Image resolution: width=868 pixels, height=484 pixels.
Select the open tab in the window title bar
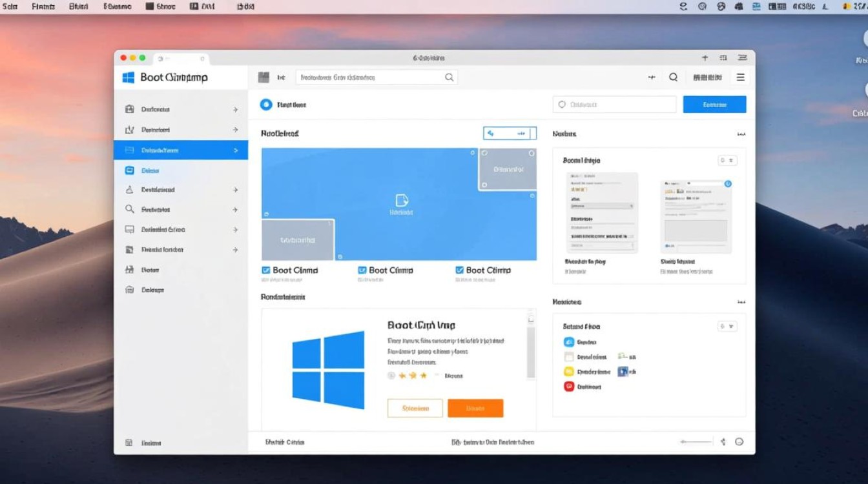(x=181, y=57)
